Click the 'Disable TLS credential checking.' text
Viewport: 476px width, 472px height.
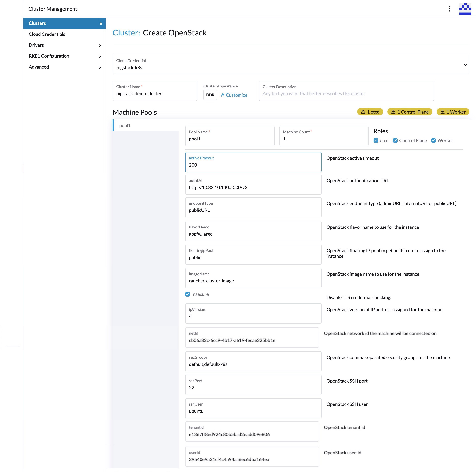click(x=359, y=297)
